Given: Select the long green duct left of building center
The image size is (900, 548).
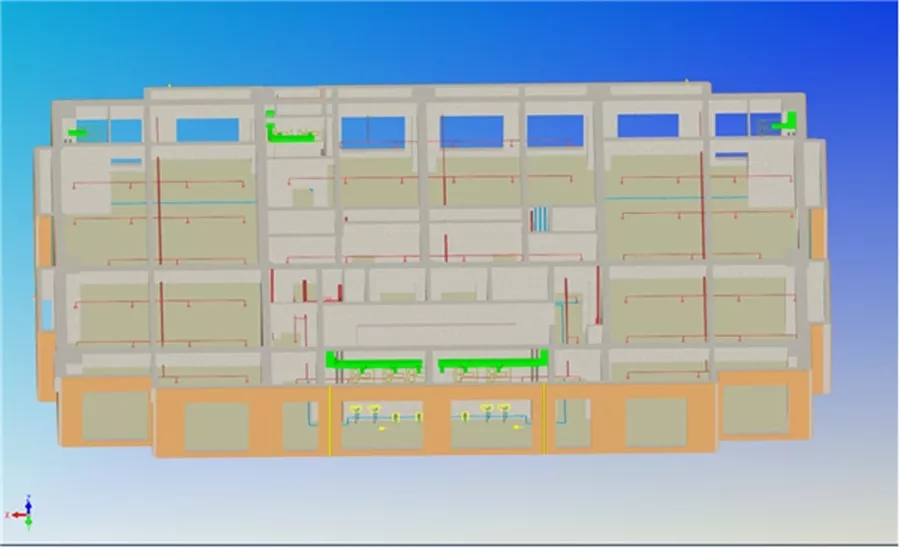Looking at the screenshot, I should [374, 362].
